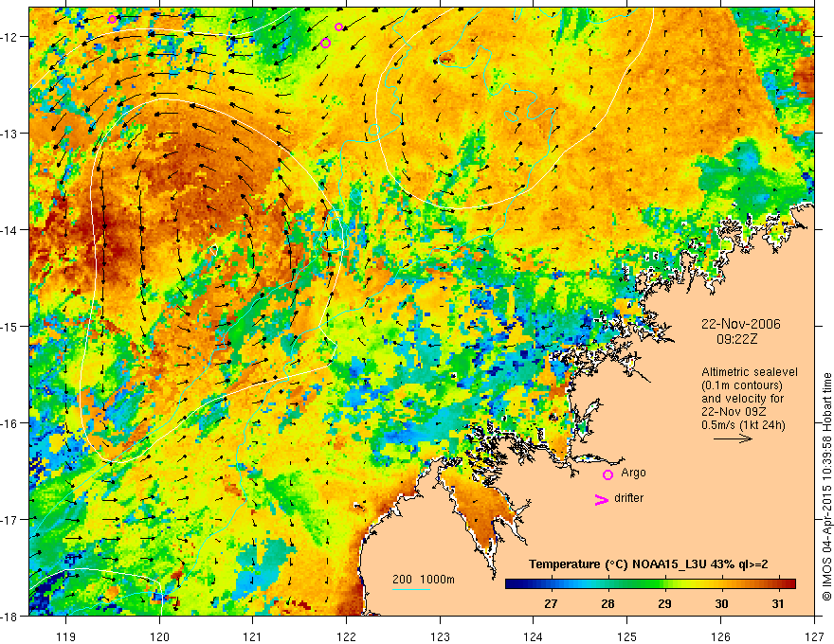Click the magenta drifter arrowhead legend symbol
Viewport: 834px width, 644px height.
(x=602, y=500)
